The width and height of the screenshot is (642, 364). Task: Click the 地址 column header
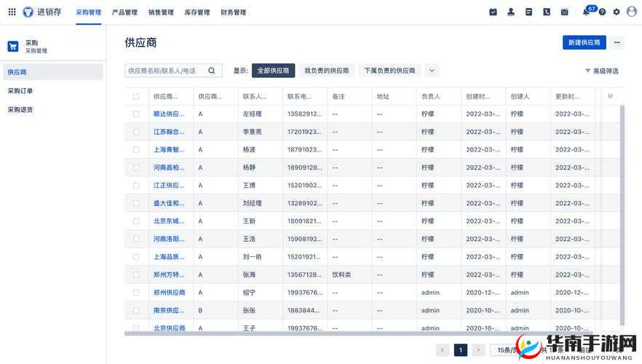coord(383,96)
